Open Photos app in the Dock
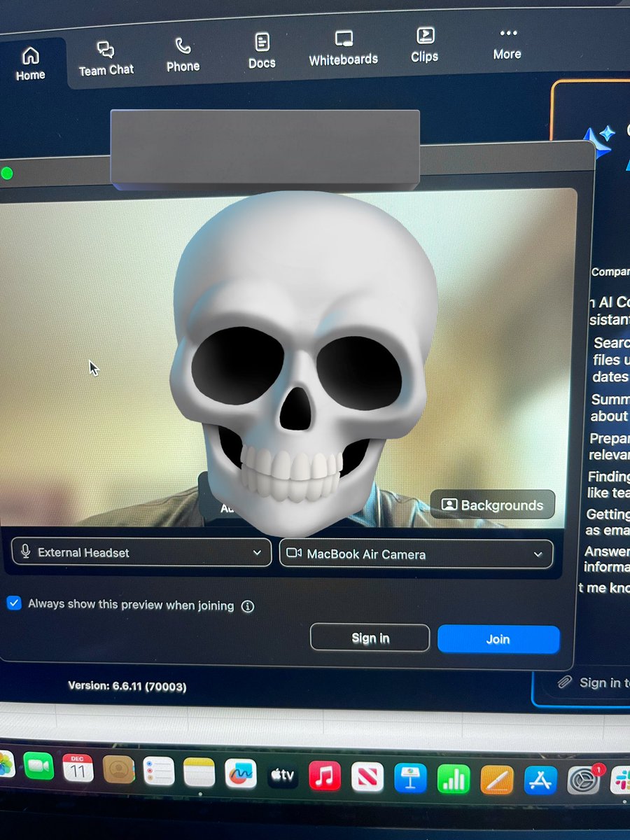This screenshot has height=840, width=630. click(x=6, y=764)
